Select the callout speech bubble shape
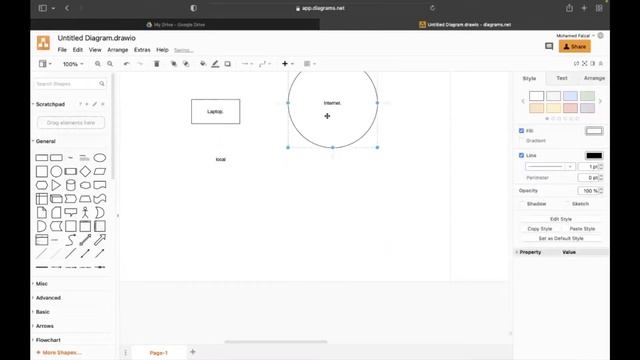 tap(71, 212)
